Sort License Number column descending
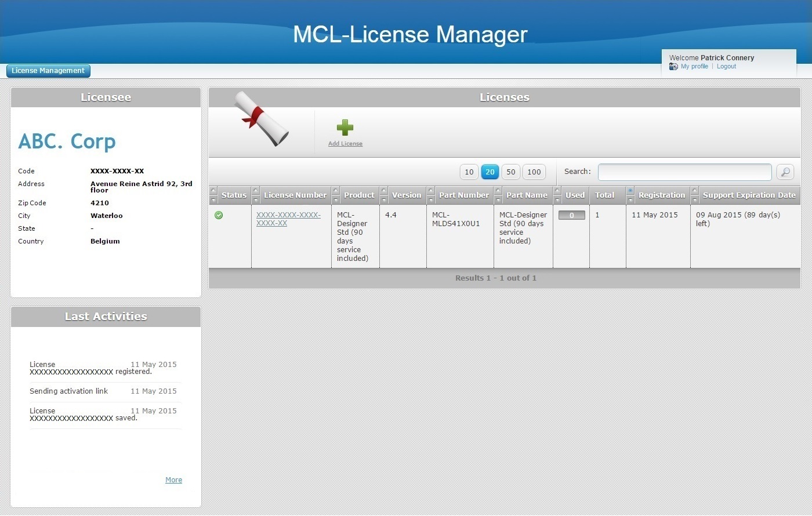This screenshot has height=516, width=812. (x=256, y=200)
